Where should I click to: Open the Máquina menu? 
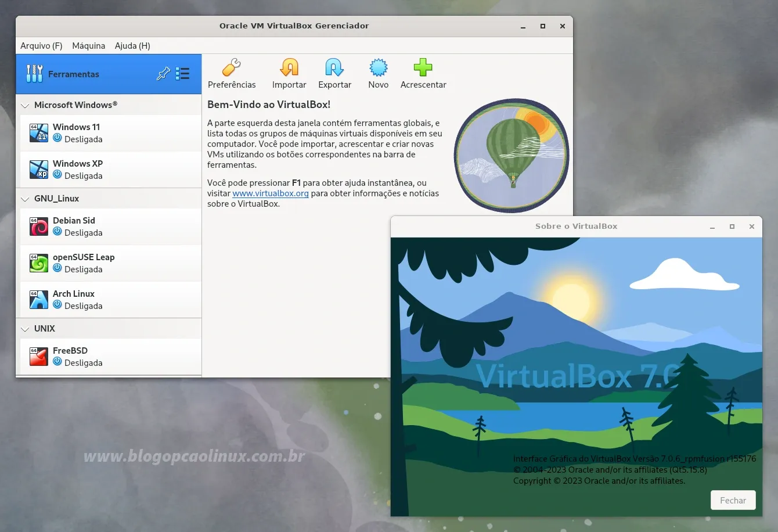89,46
